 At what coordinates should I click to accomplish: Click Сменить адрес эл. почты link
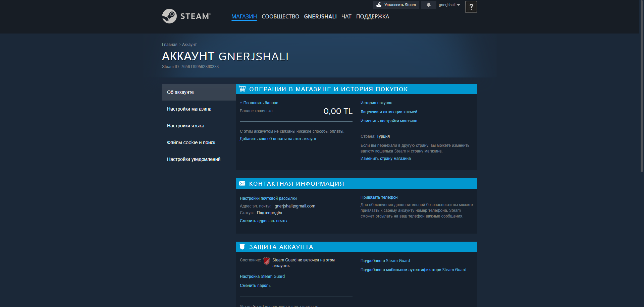coord(264,221)
